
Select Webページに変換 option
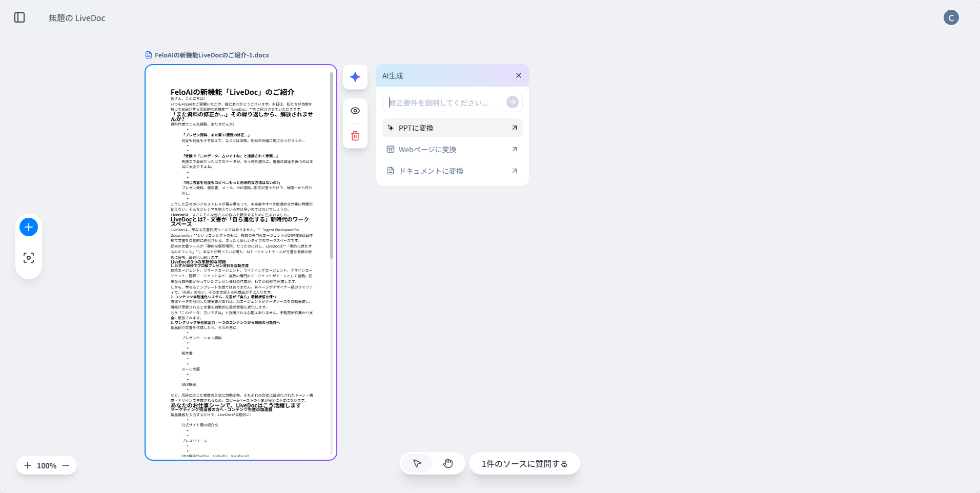click(x=452, y=150)
